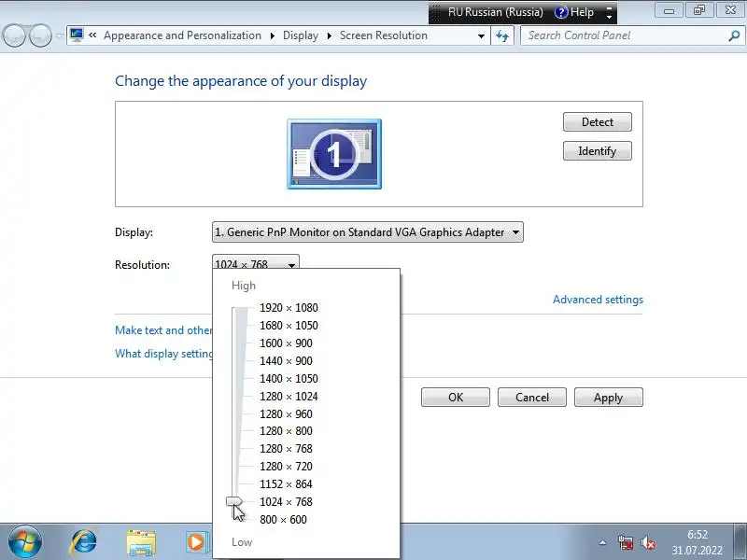Screen dimensions: 747x560
Task: Select 1280 × 960 resolution
Action: tap(286, 413)
